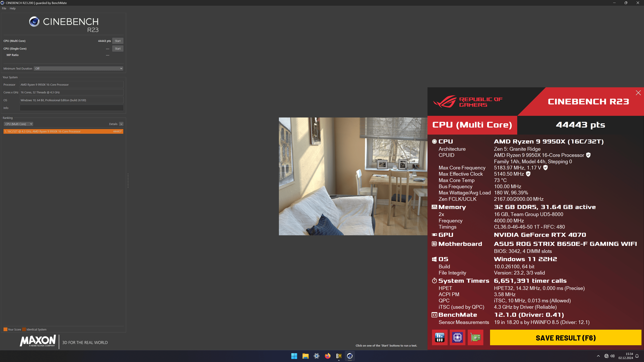Open File Explorer from the taskbar
The height and width of the screenshot is (362, 644).
[305, 356]
